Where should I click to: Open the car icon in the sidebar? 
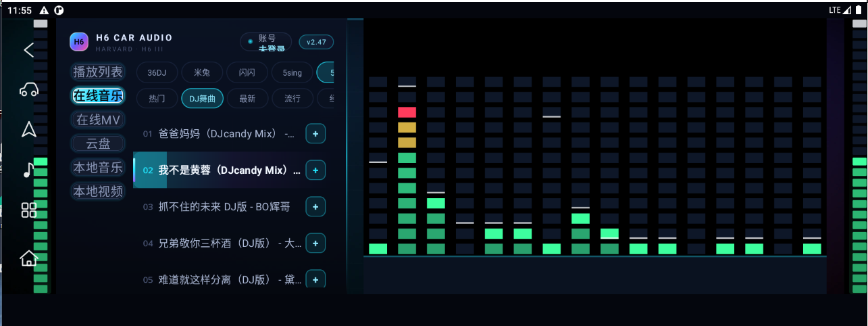coord(28,89)
